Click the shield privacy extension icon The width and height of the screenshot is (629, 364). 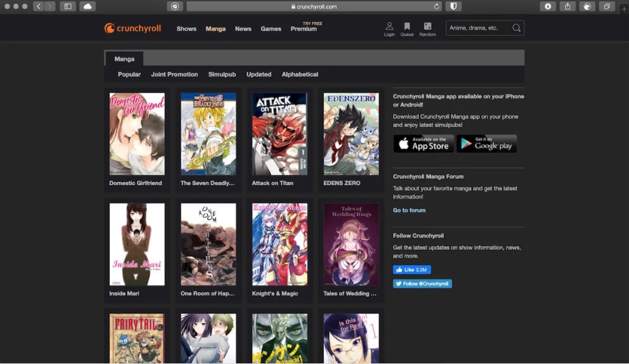(x=453, y=6)
